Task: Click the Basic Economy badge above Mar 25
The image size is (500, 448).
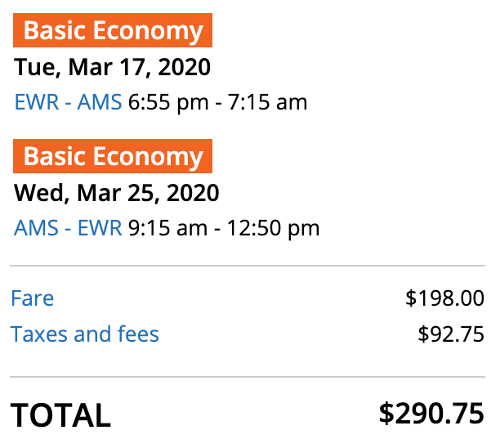Action: 113,157
